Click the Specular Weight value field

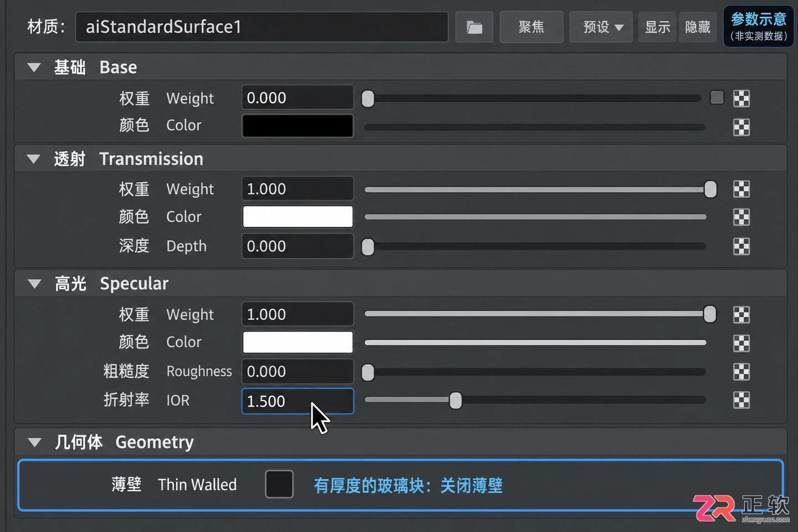(x=298, y=314)
